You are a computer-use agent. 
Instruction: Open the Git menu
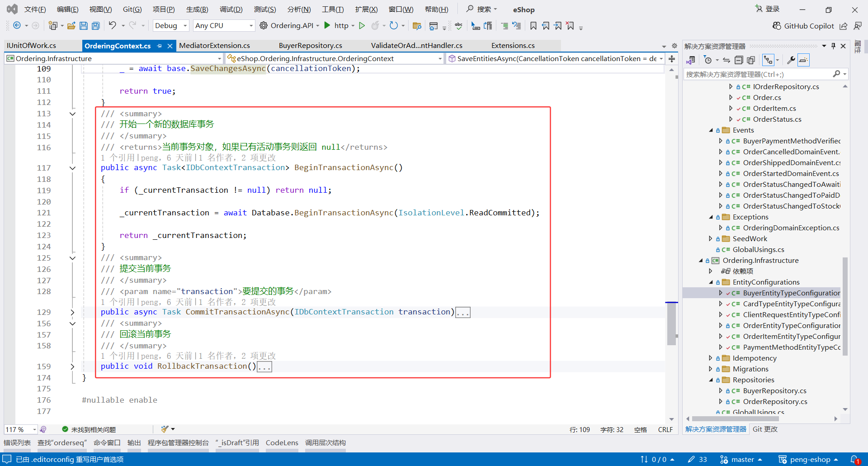132,9
